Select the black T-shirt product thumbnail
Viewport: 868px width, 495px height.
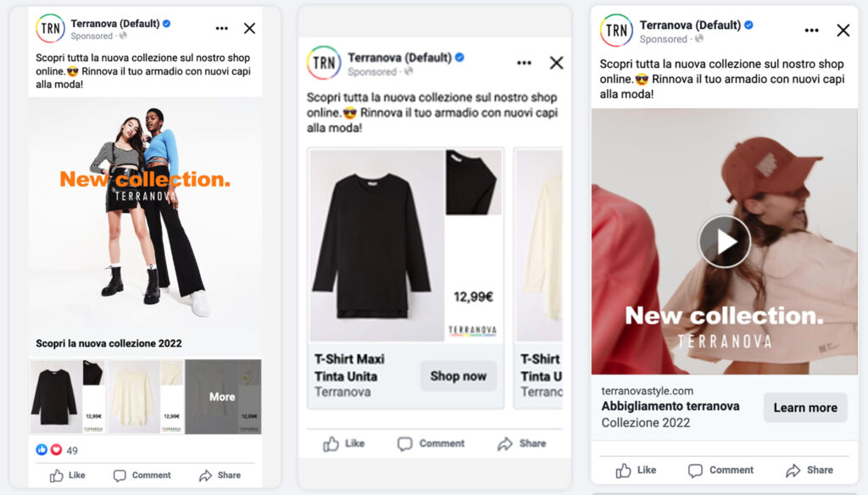point(68,397)
